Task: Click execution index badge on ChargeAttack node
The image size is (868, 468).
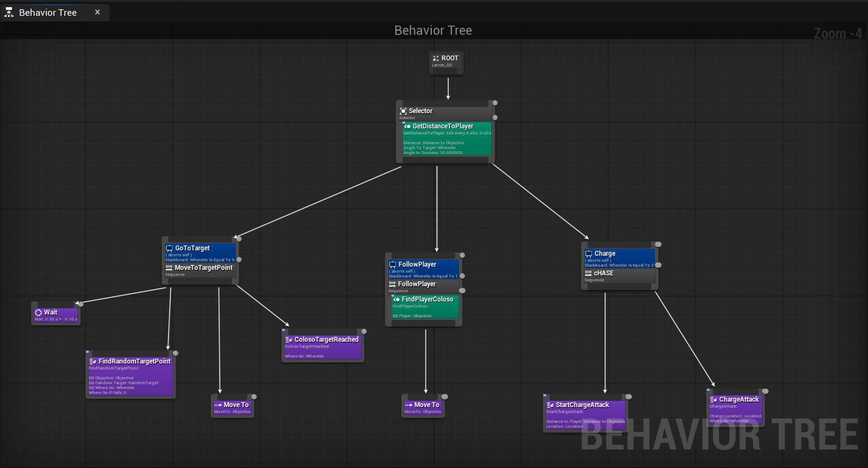Action: (x=765, y=391)
